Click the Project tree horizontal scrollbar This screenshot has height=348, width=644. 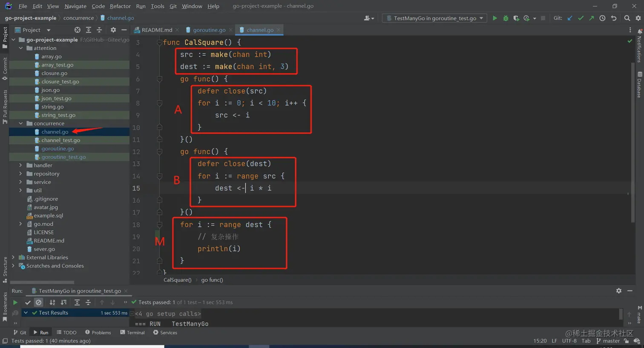coord(42,282)
